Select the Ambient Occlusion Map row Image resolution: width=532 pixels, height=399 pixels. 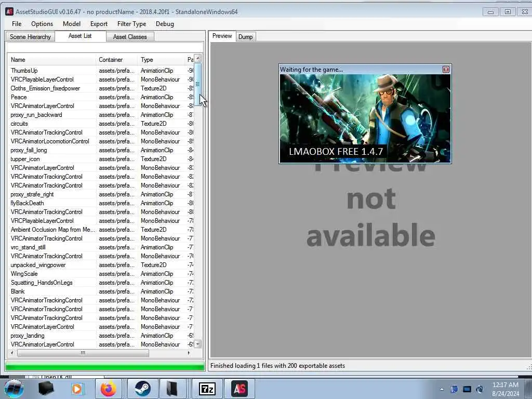tap(101, 229)
